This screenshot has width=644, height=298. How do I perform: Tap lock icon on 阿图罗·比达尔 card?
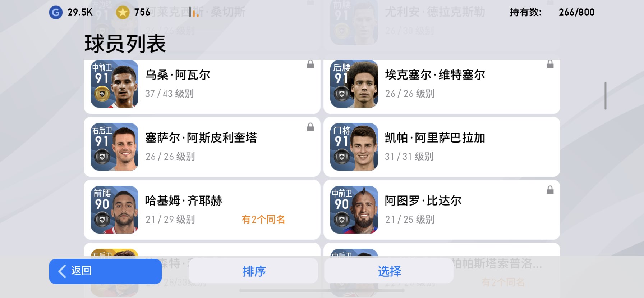point(550,190)
